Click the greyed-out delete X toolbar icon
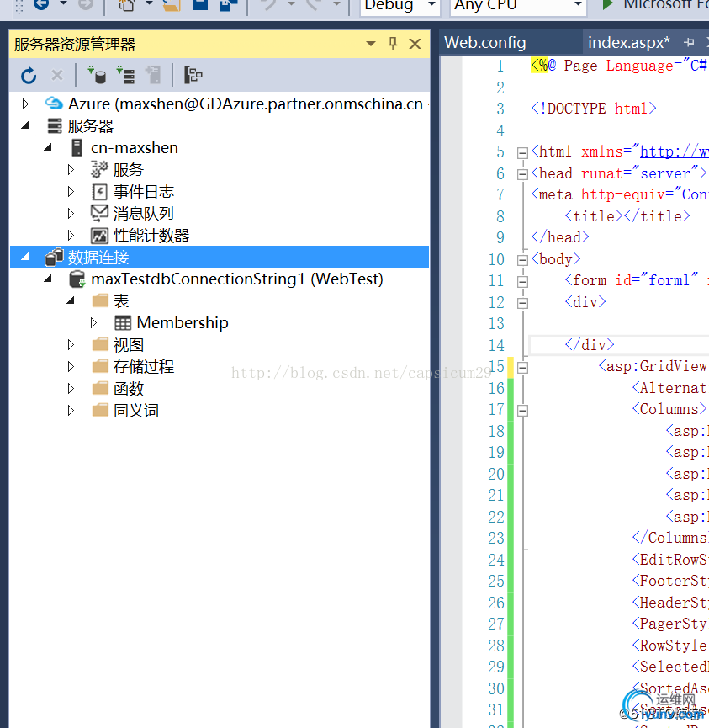 (x=56, y=75)
